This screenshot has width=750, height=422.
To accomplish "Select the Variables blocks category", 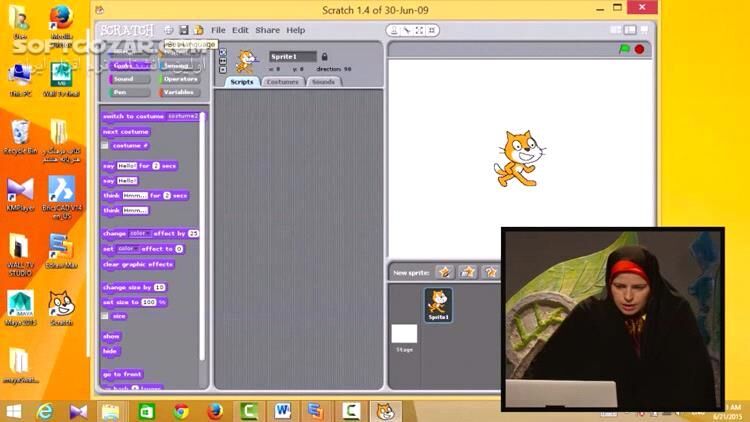I will [178, 92].
